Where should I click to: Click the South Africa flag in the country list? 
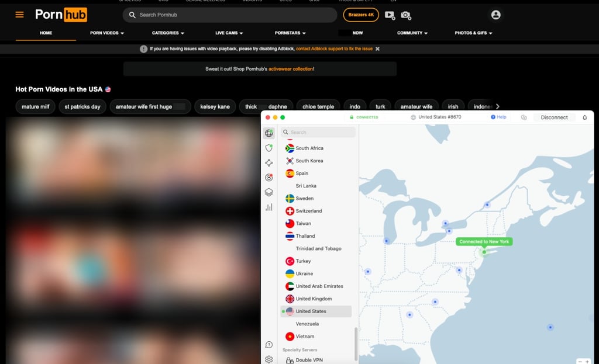(290, 148)
